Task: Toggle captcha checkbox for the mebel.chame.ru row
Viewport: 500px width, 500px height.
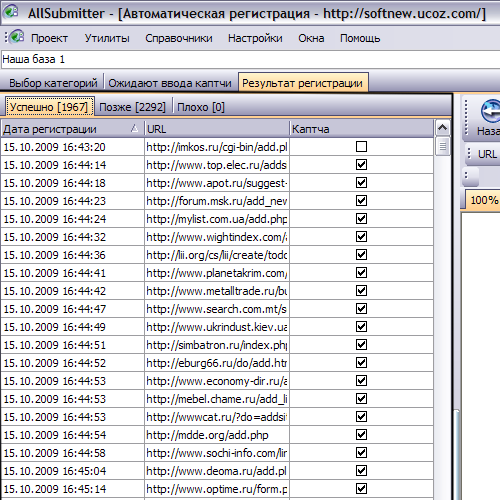Action: point(361,399)
